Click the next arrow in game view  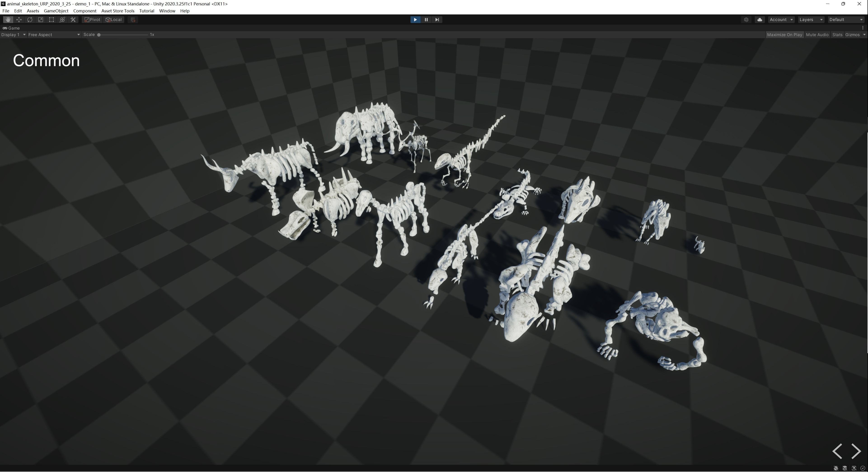(856, 451)
